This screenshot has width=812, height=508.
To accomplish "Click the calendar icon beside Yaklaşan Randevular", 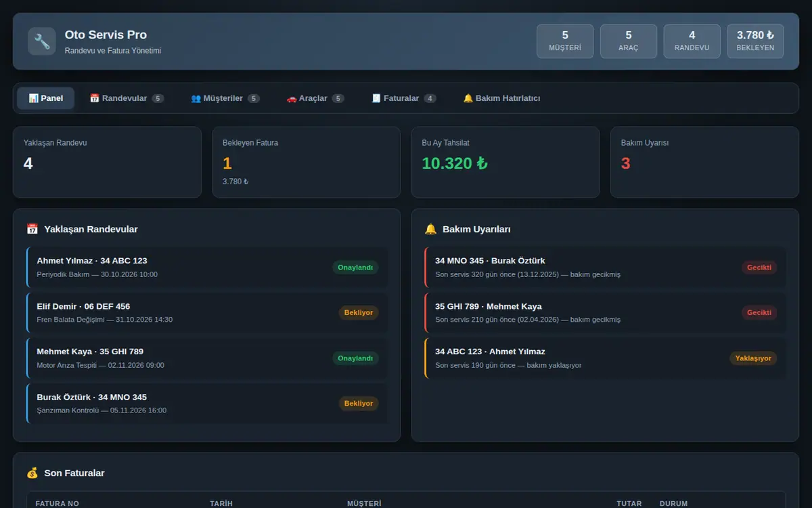I will point(32,229).
